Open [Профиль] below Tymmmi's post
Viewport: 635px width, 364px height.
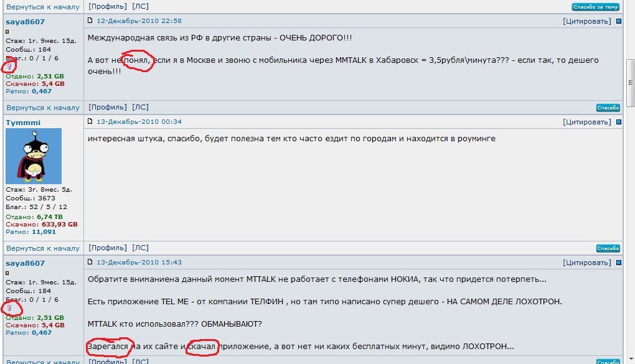108,248
